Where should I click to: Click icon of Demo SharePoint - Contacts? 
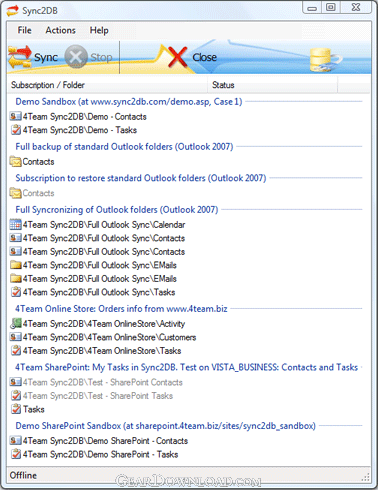coord(15,440)
